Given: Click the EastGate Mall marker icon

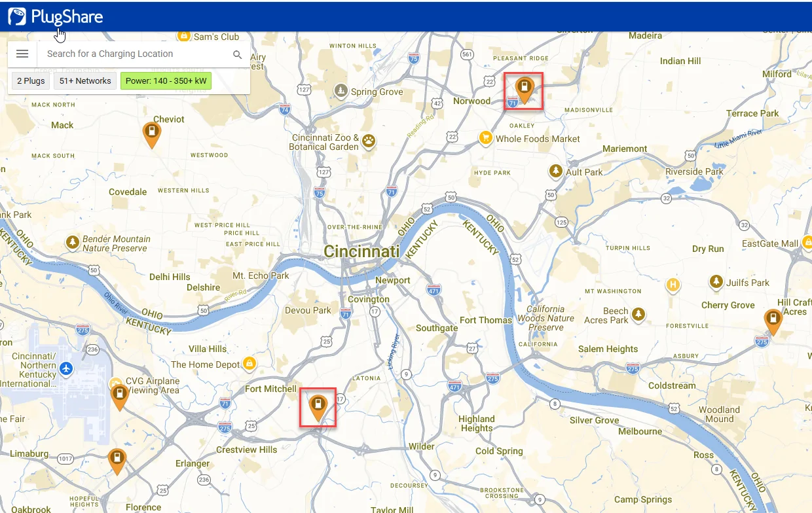Looking at the screenshot, I should 807,243.
